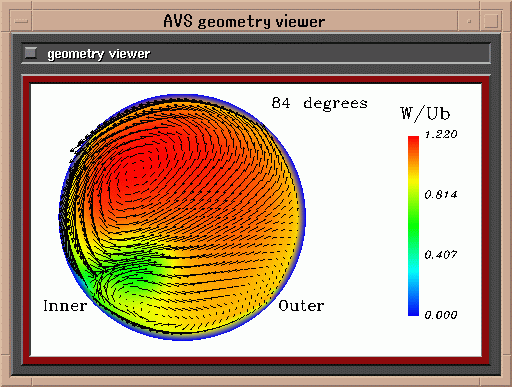
Task: Click the W/Ub legend title
Action: (x=425, y=114)
